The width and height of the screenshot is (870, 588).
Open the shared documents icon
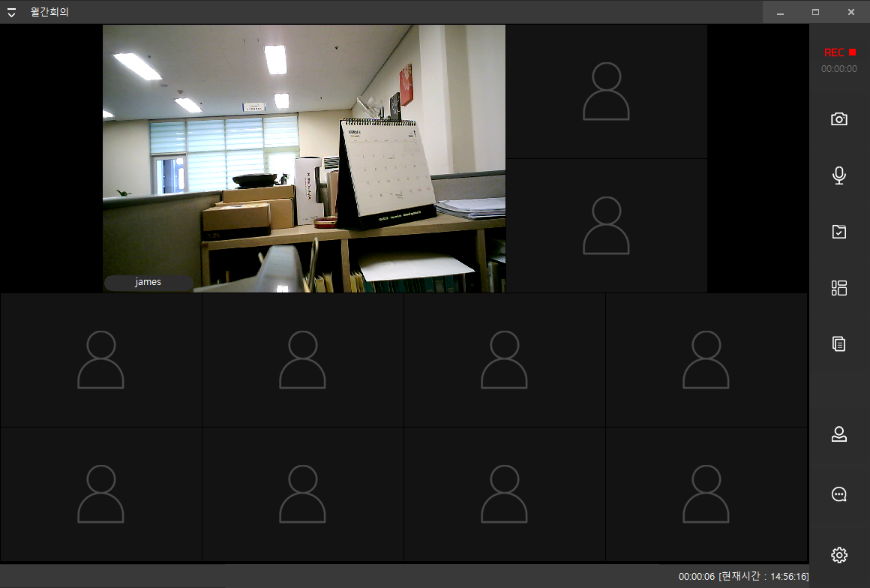[x=839, y=344]
